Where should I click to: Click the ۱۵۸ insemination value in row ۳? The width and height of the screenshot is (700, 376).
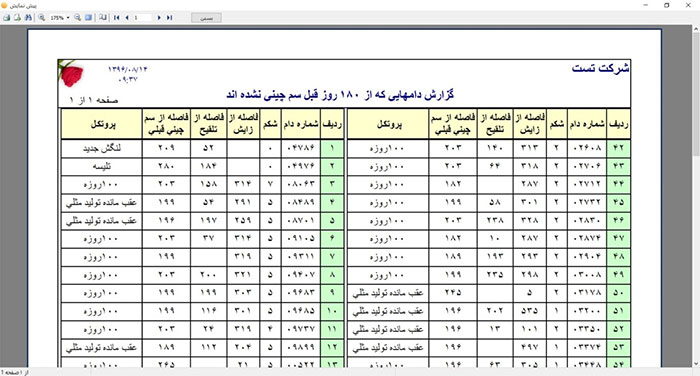[208, 184]
